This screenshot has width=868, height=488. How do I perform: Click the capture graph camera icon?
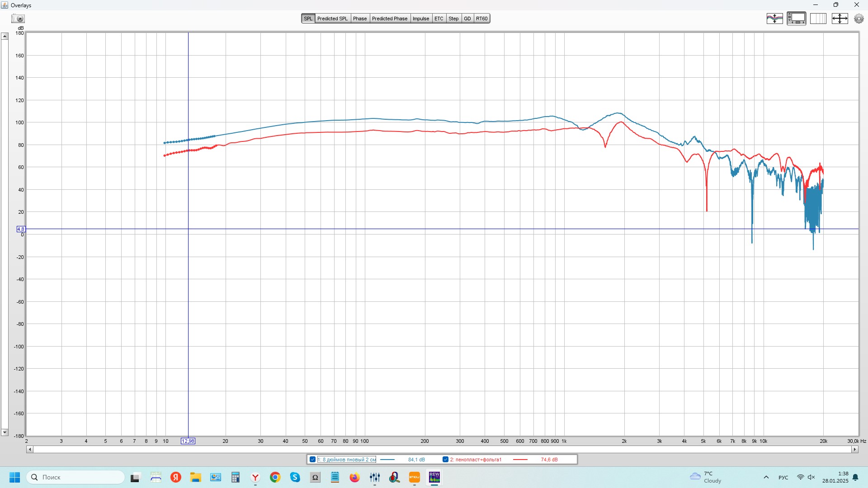18,19
